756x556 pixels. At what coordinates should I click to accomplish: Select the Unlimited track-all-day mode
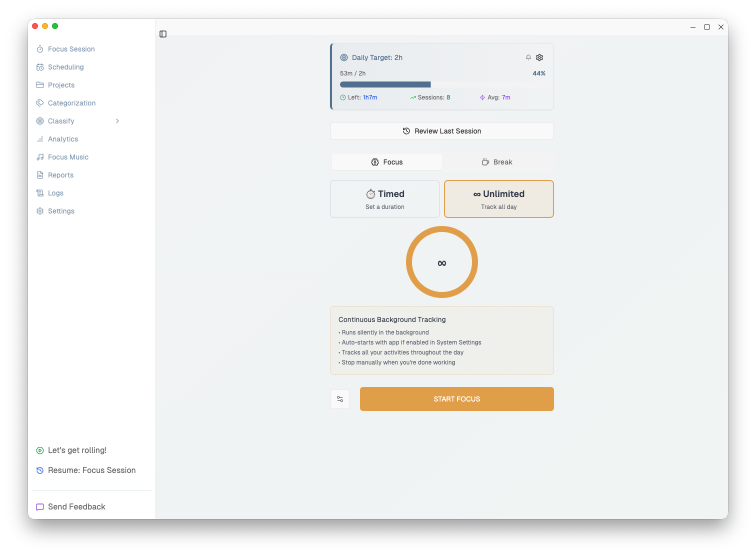pyautogui.click(x=498, y=199)
